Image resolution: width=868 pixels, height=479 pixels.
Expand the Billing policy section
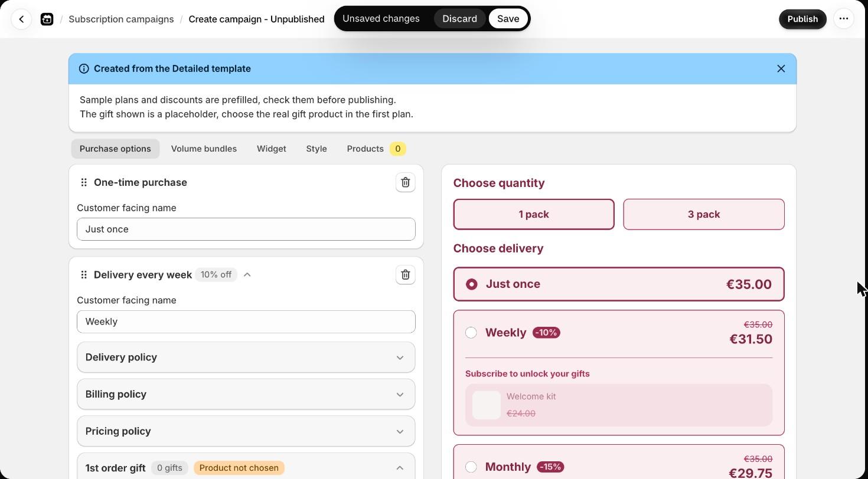(x=246, y=395)
